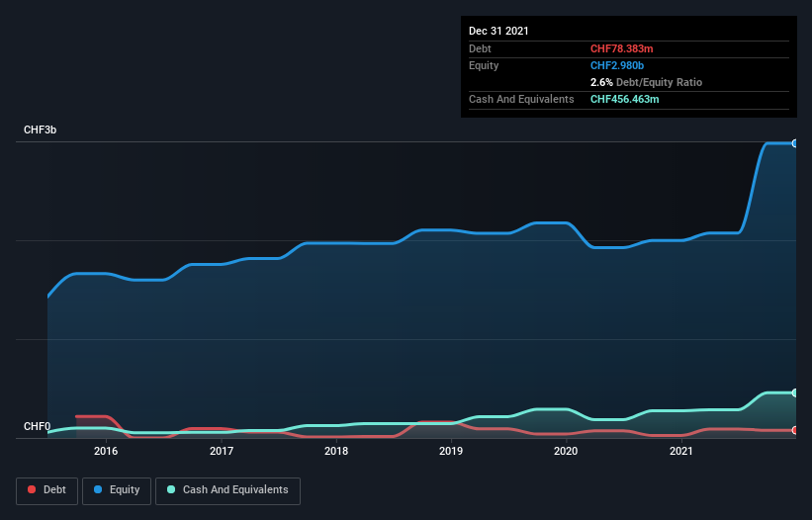Click the Equity label in tooltip

pyautogui.click(x=484, y=65)
